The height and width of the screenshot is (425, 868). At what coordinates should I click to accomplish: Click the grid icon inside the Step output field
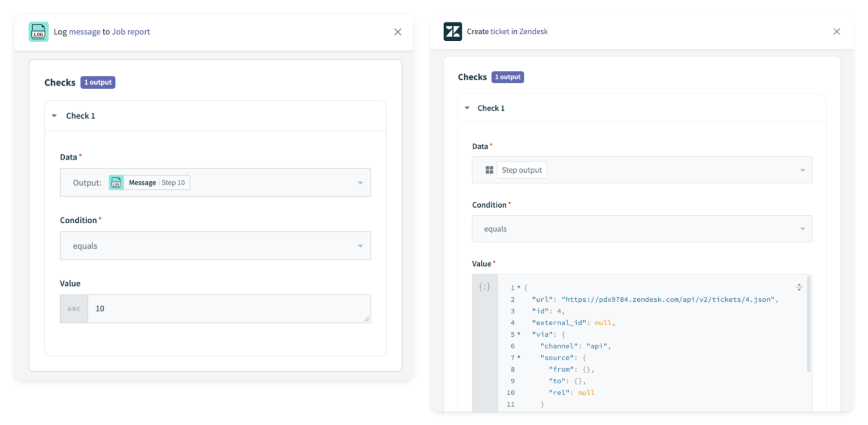coord(489,170)
